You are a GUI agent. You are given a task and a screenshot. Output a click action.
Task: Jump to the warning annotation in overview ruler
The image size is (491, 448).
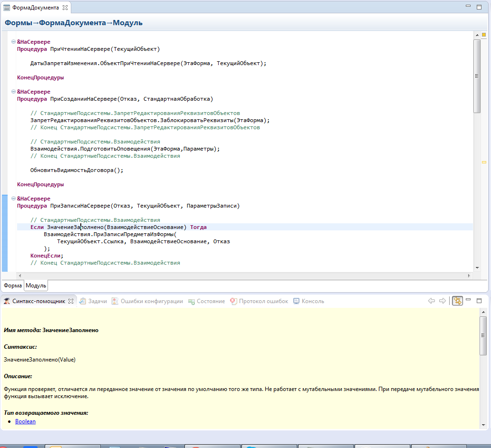tap(484, 162)
